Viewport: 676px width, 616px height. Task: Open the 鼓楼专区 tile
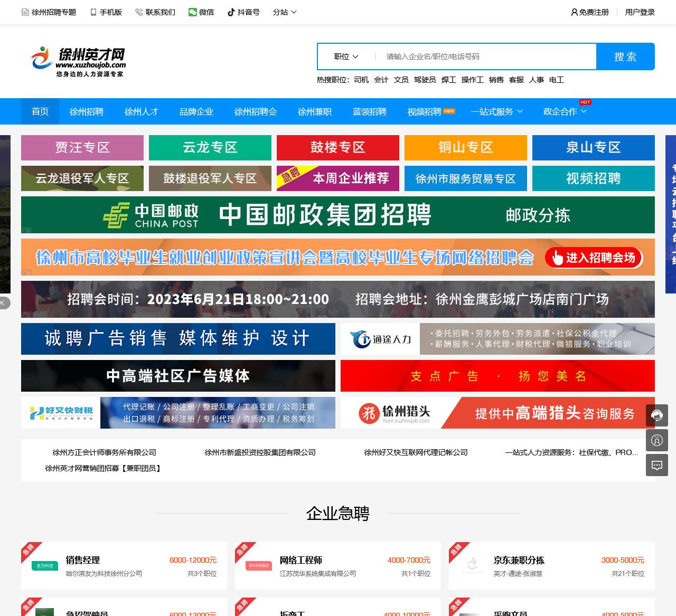click(338, 148)
